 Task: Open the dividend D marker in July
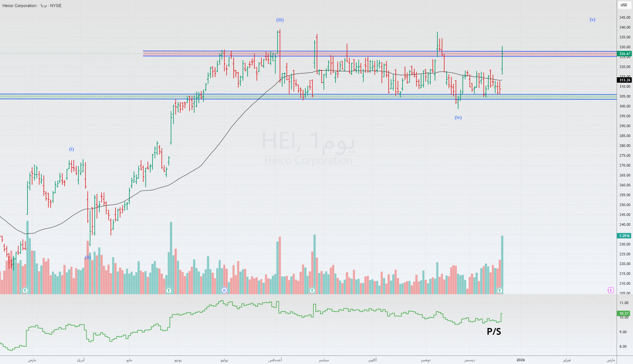(x=224, y=290)
